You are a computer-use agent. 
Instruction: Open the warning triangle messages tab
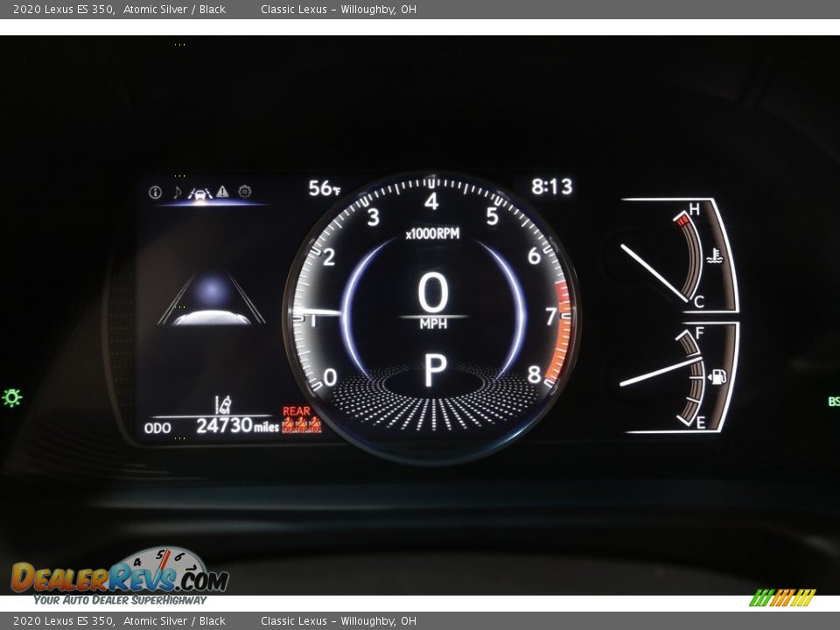[x=223, y=192]
